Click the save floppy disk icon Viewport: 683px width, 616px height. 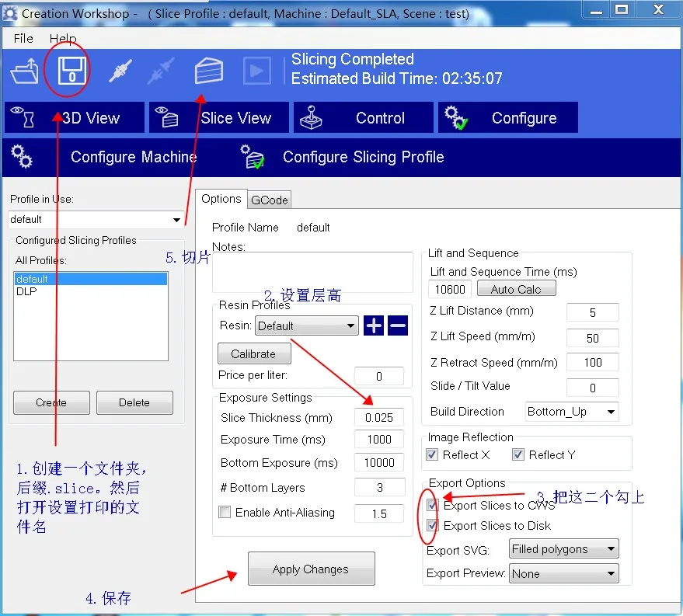click(x=71, y=71)
